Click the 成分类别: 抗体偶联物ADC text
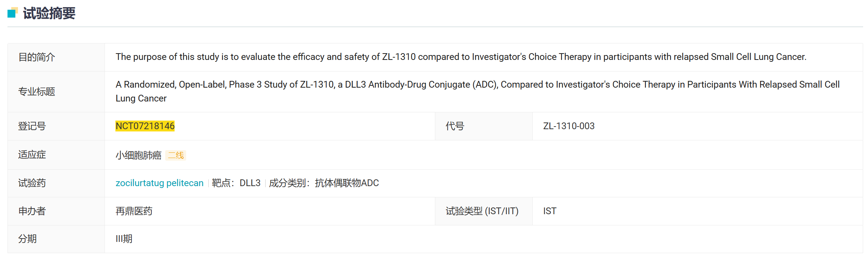The width and height of the screenshot is (868, 258). (x=324, y=183)
